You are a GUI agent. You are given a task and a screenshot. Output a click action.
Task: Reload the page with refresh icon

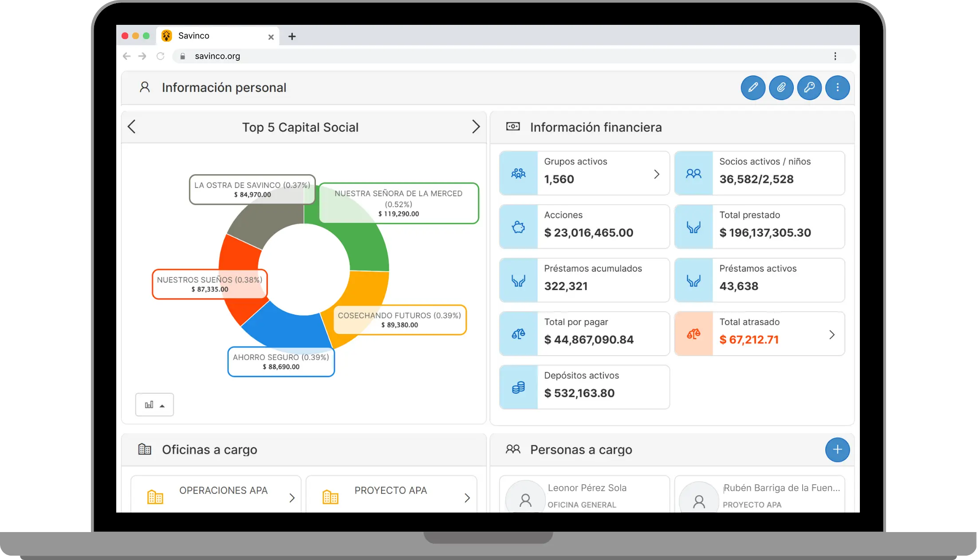[x=161, y=56]
